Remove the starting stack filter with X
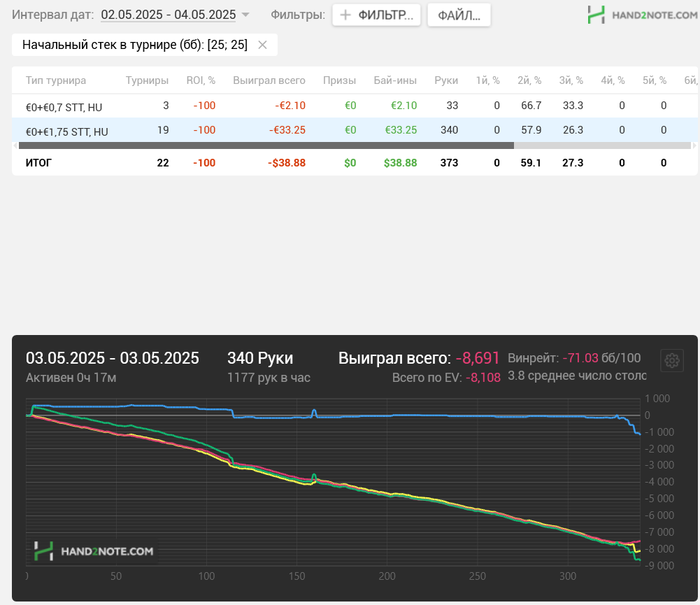This screenshot has height=605, width=700. 262,45
